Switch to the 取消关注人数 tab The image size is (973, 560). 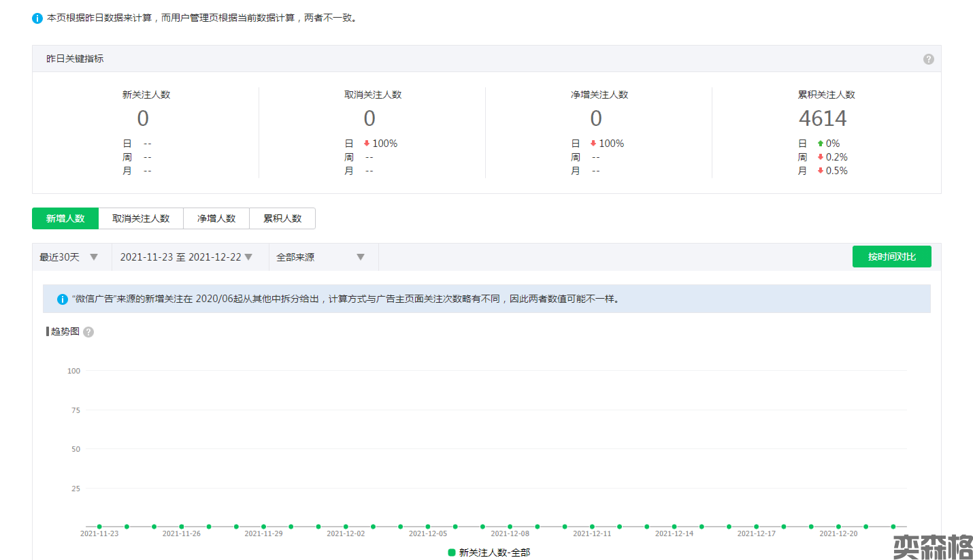(141, 218)
